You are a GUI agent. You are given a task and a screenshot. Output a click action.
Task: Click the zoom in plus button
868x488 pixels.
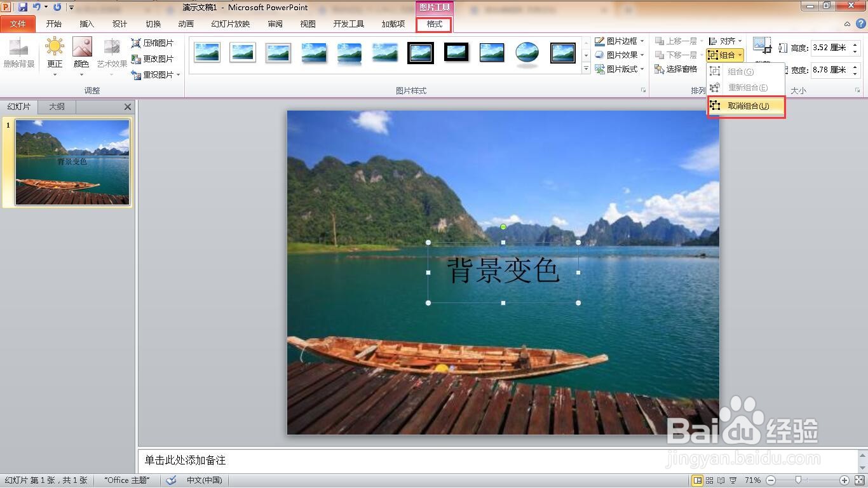point(844,480)
